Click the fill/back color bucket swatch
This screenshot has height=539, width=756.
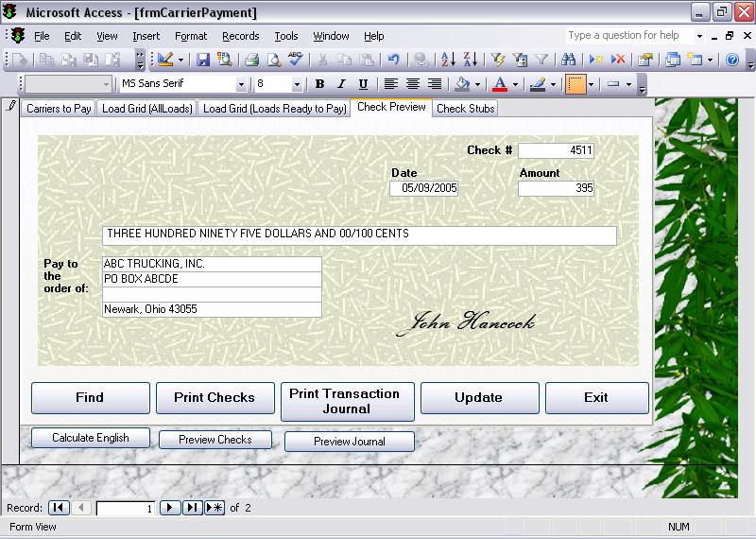[x=462, y=84]
